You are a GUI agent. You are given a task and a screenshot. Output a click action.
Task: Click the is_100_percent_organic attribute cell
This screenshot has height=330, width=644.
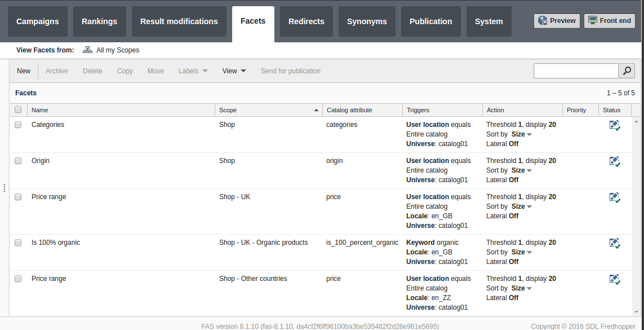[362, 243]
